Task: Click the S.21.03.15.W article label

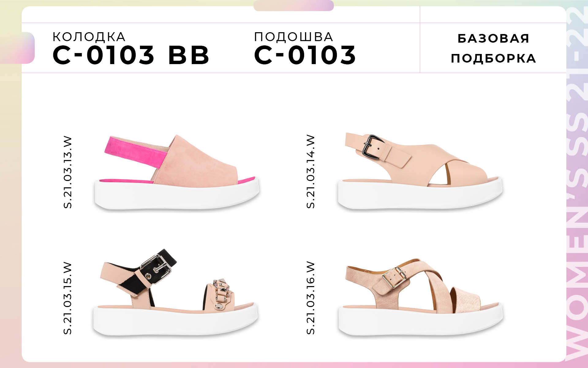Action: click(68, 298)
